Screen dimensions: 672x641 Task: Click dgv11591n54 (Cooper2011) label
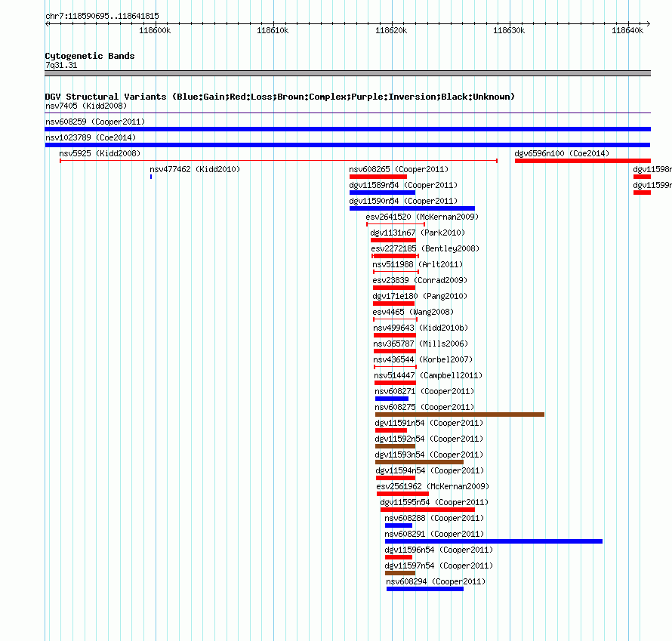(x=429, y=423)
